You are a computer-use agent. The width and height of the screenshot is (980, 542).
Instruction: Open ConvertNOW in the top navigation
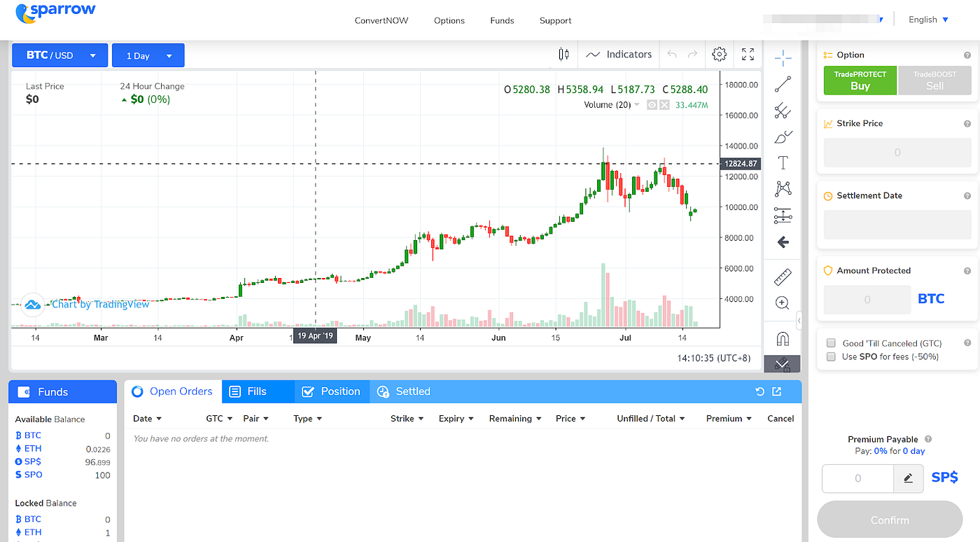[x=381, y=20]
